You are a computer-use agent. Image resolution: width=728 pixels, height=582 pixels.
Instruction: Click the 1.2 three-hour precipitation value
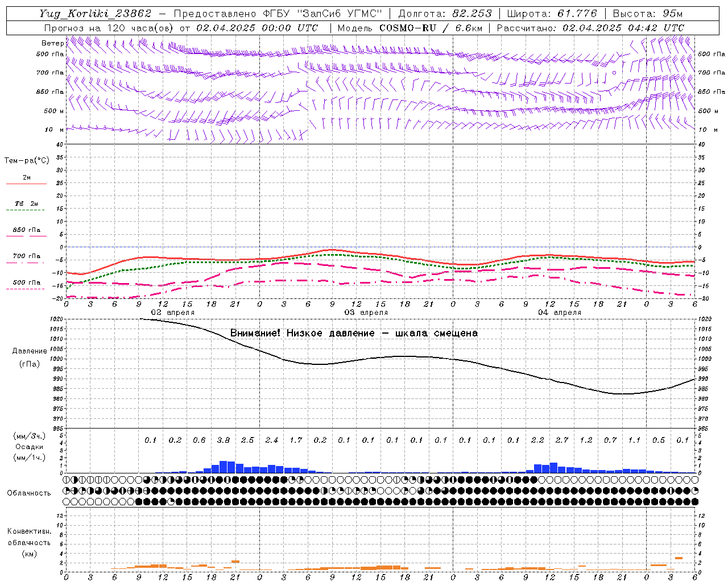(x=586, y=440)
